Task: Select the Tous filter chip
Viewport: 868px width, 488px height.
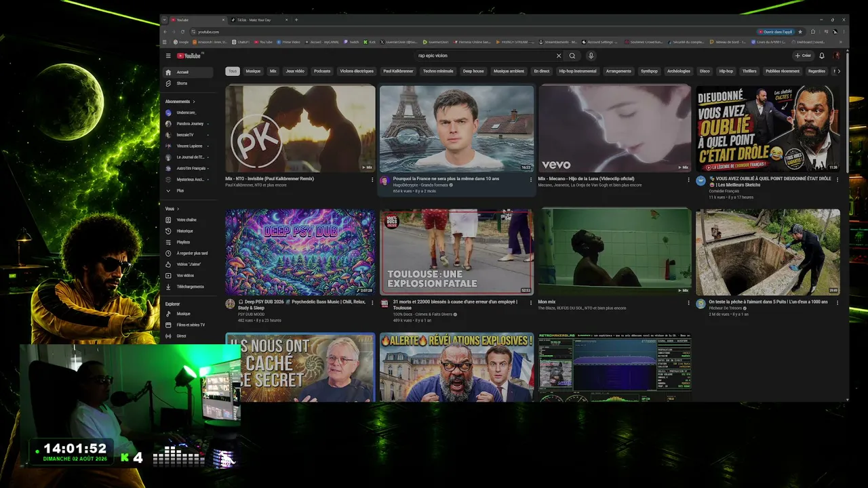Action: click(x=233, y=71)
